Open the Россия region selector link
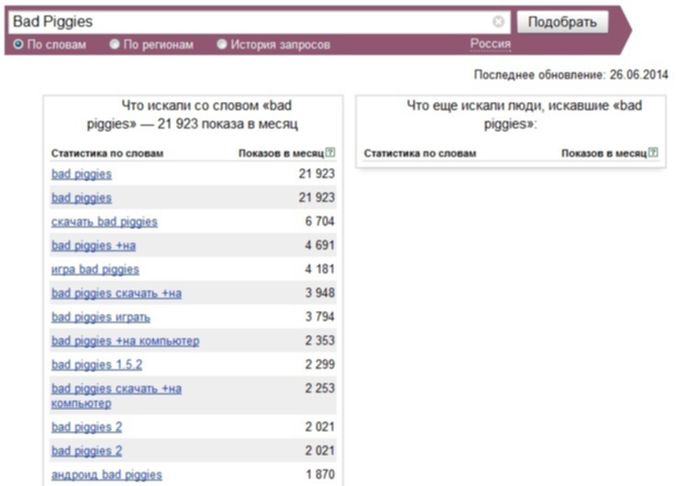The image size is (688, 486). click(x=490, y=44)
